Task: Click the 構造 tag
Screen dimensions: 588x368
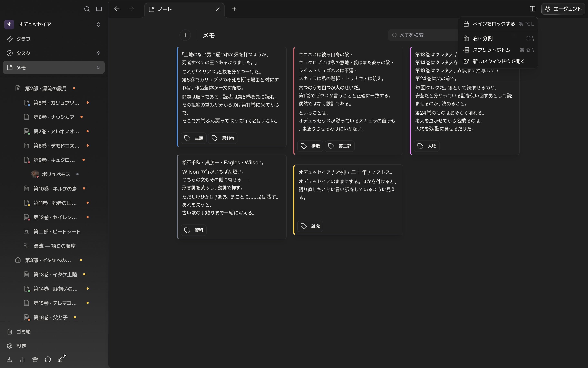Action: coord(310,146)
